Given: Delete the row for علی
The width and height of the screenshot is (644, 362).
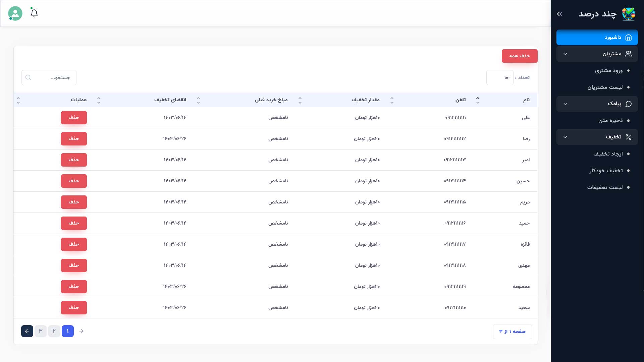Looking at the screenshot, I should coord(74,117).
